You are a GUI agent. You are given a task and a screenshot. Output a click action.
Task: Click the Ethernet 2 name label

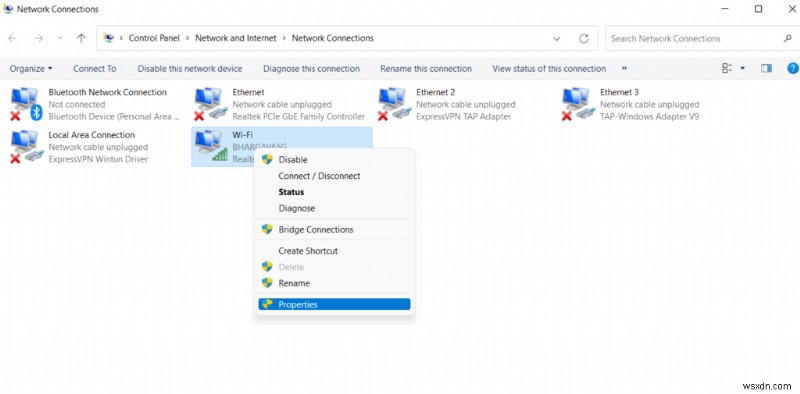(436, 92)
